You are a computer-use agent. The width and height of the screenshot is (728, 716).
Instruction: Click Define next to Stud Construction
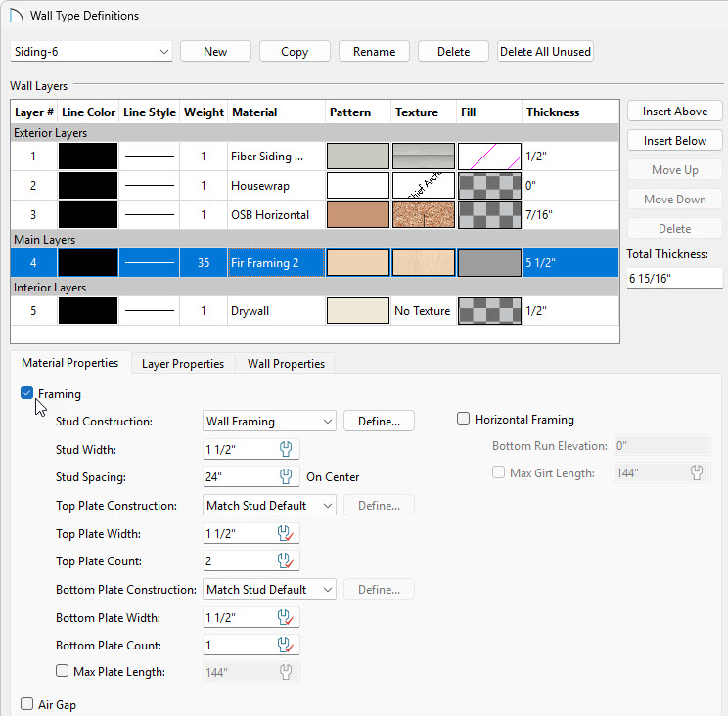(379, 421)
